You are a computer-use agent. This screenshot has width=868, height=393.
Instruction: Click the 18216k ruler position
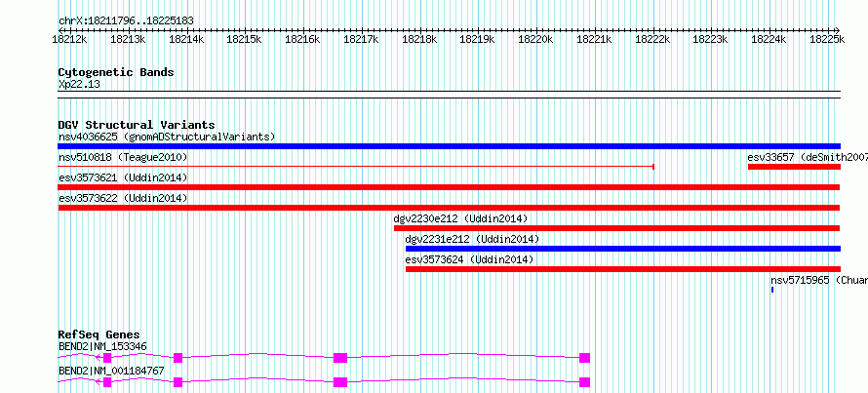click(302, 39)
